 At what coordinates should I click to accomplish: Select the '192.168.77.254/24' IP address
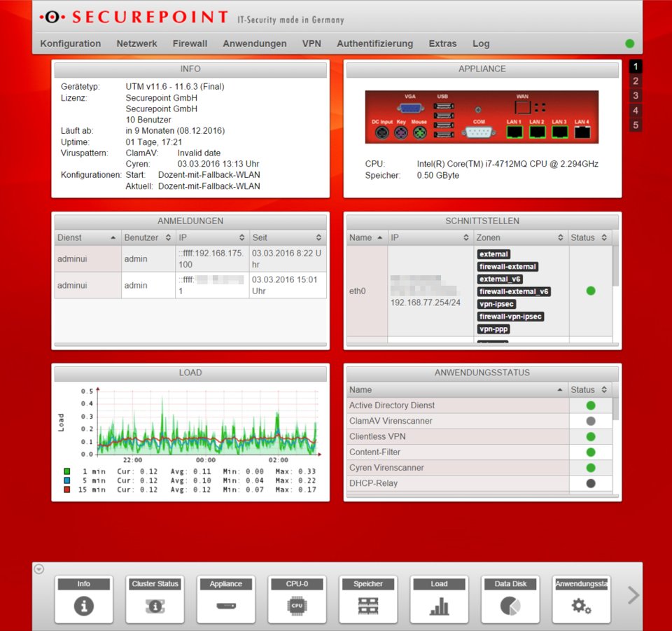coord(425,303)
